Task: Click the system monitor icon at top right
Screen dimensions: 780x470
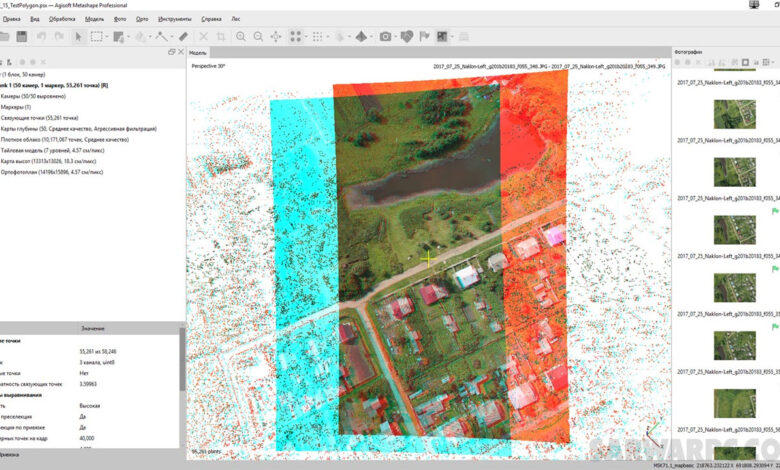Action: (x=754, y=4)
